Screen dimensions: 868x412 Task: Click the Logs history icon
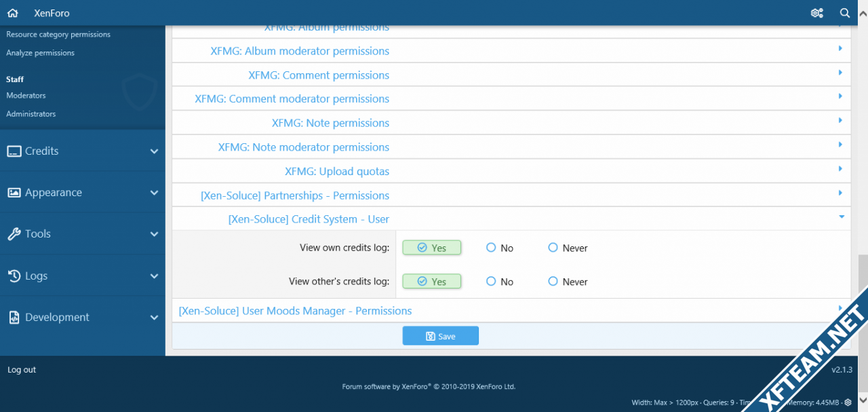tap(14, 276)
